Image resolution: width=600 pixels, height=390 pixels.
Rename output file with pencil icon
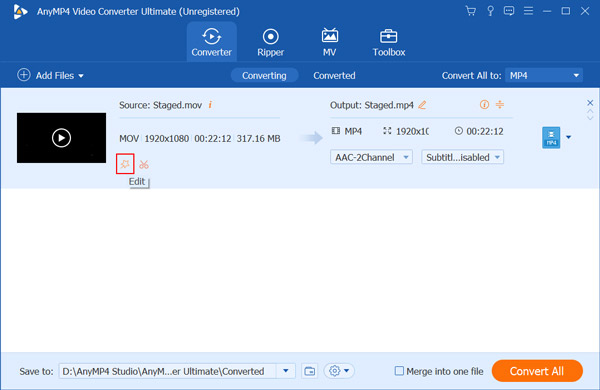coord(422,104)
